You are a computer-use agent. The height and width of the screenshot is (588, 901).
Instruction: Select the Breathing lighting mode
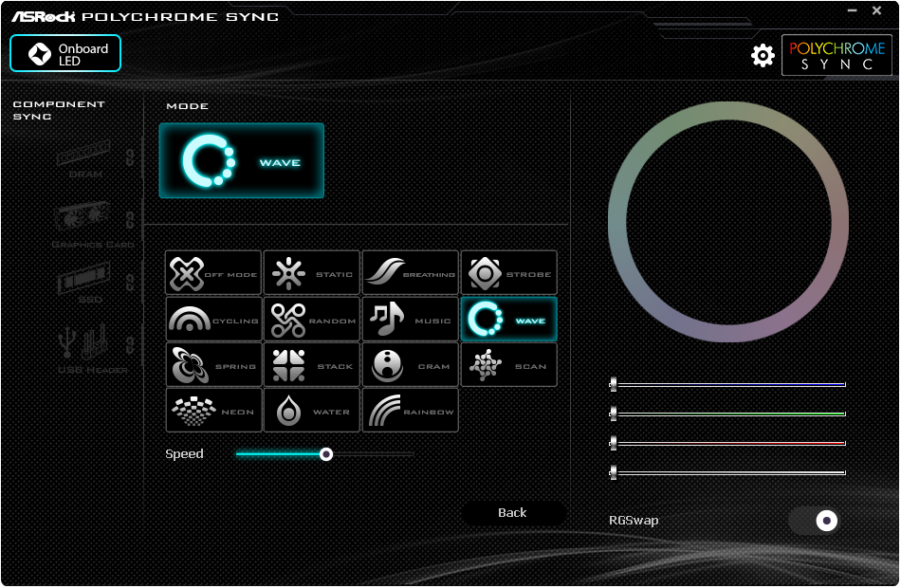click(411, 272)
